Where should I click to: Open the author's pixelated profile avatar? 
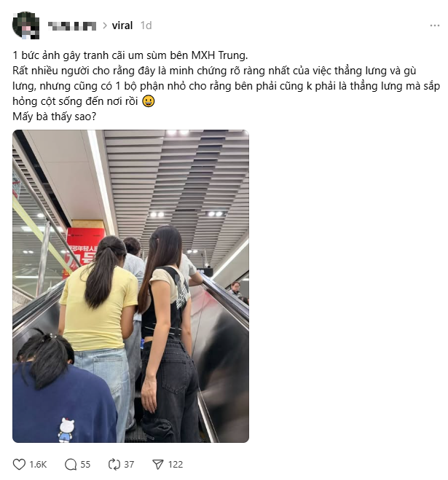pyautogui.click(x=25, y=25)
